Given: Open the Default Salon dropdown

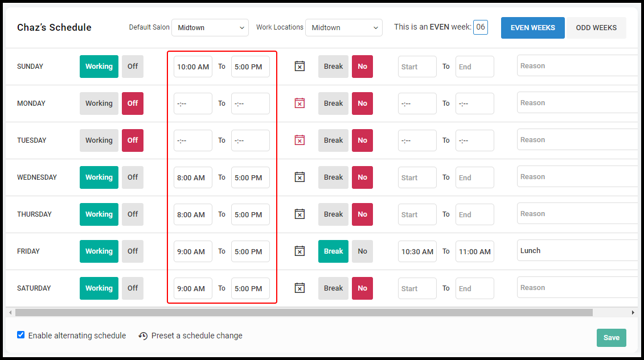Looking at the screenshot, I should (x=210, y=27).
